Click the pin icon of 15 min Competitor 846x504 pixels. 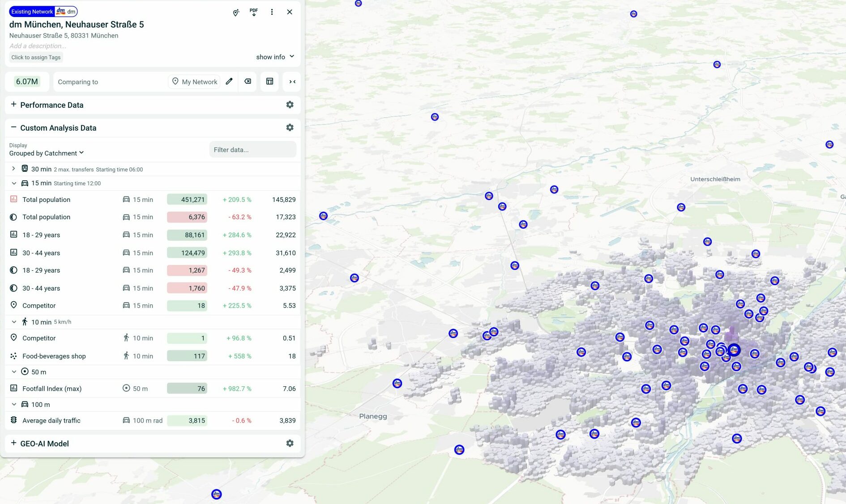[x=13, y=305]
